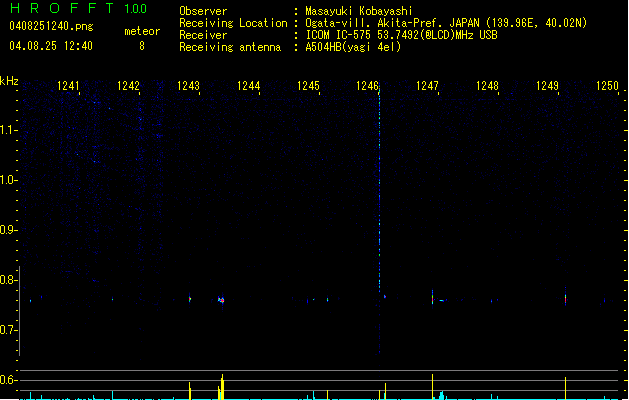This screenshot has height=400, width=629.
Task: Click the tallest yellow power spike near 1243.5
Action: pos(222,387)
